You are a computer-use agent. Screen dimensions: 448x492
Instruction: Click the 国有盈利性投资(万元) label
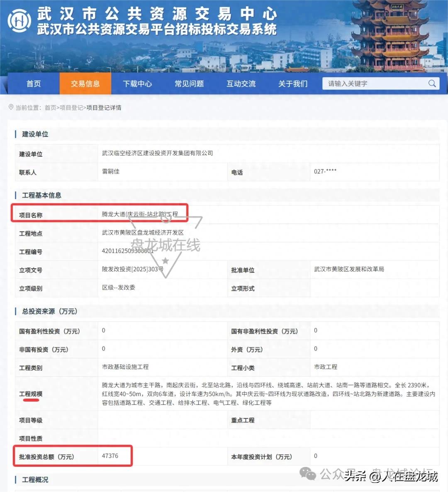(49, 331)
